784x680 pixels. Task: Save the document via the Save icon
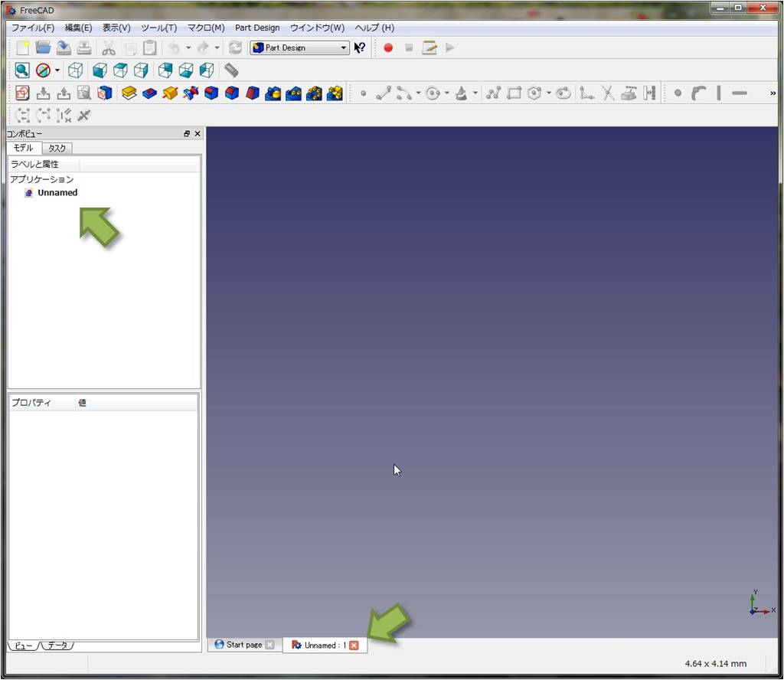(x=64, y=48)
